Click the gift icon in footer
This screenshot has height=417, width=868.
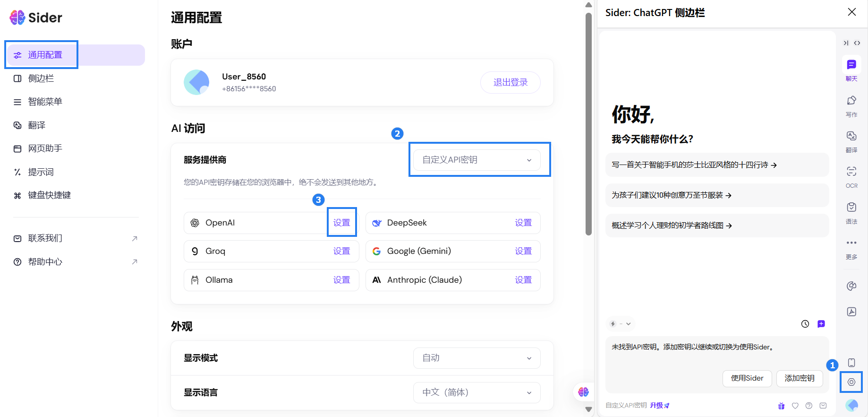tap(781, 406)
